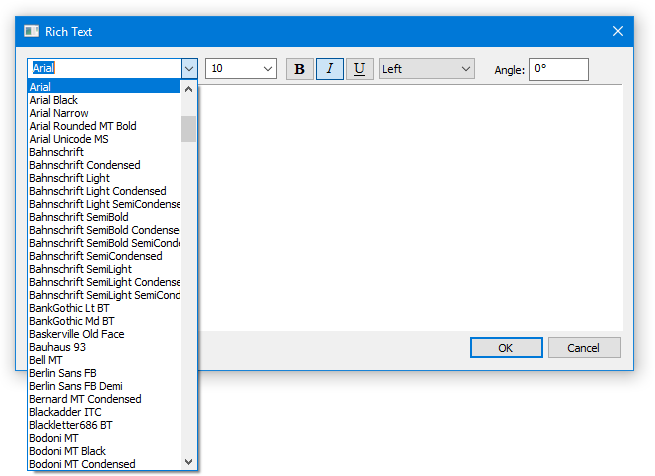Pick Berlin Sans FB font
This screenshot has width=655, height=476.
point(104,373)
